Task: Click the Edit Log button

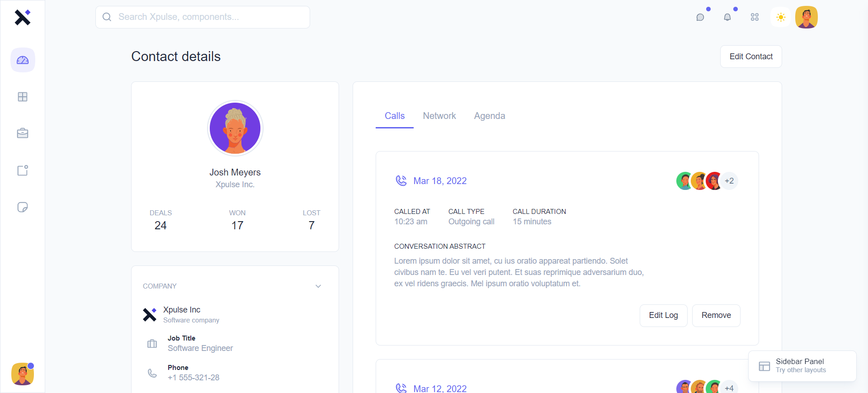Action: (663, 315)
